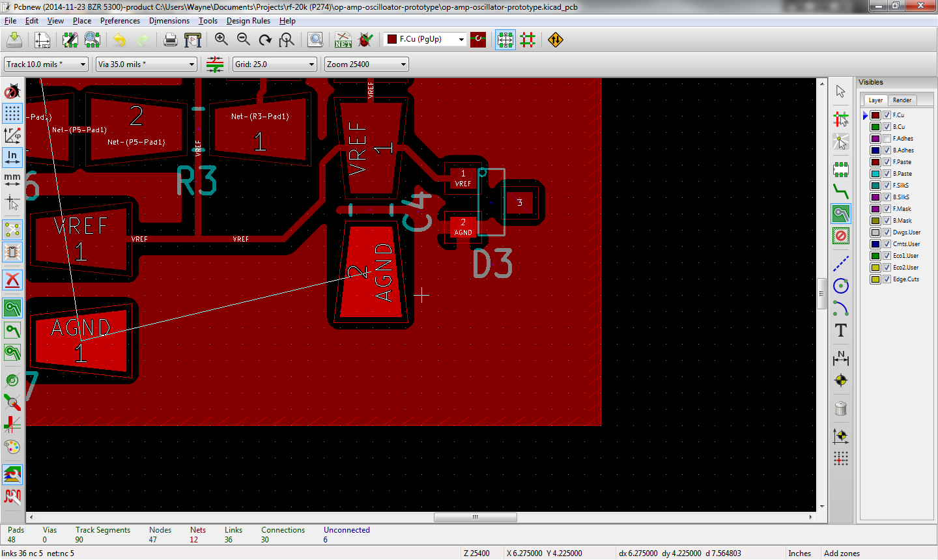Select the Add tracks and vias tool
Viewport: 938px width, 560px height.
pos(841,192)
